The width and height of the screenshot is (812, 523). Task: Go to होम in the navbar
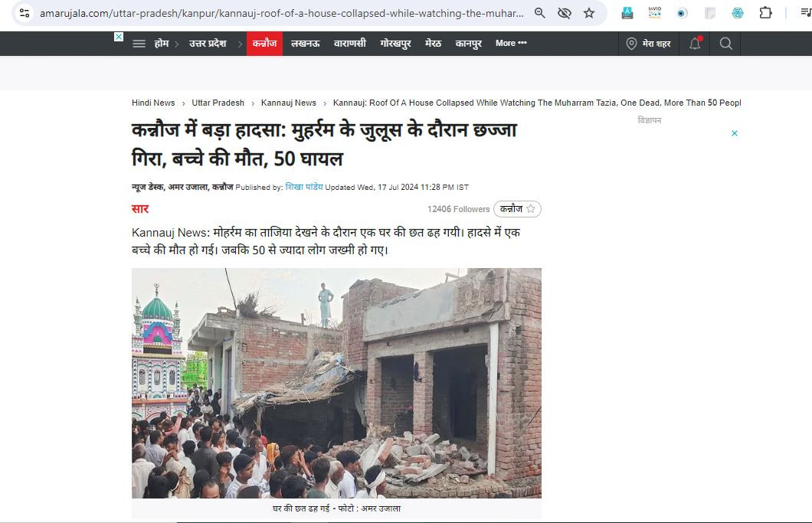[162, 44]
